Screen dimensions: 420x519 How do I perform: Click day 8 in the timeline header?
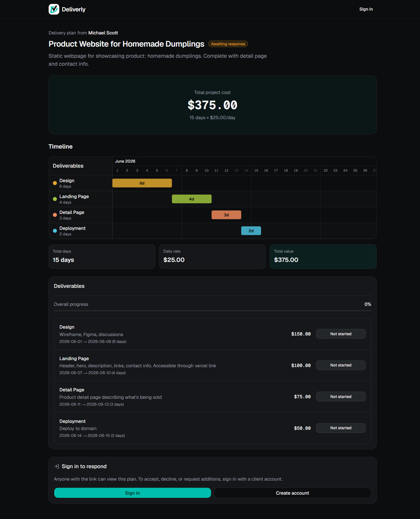tap(187, 171)
